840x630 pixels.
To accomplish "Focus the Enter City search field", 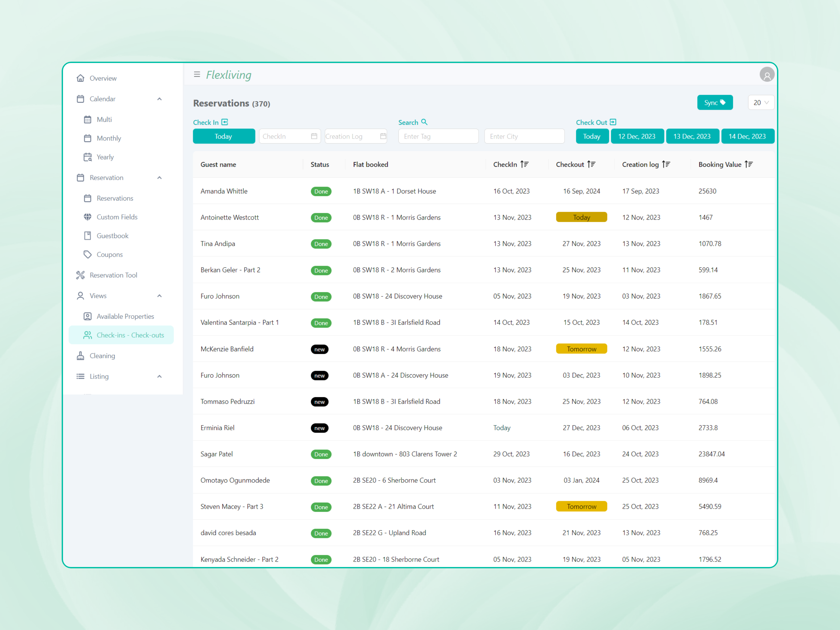I will (x=524, y=136).
